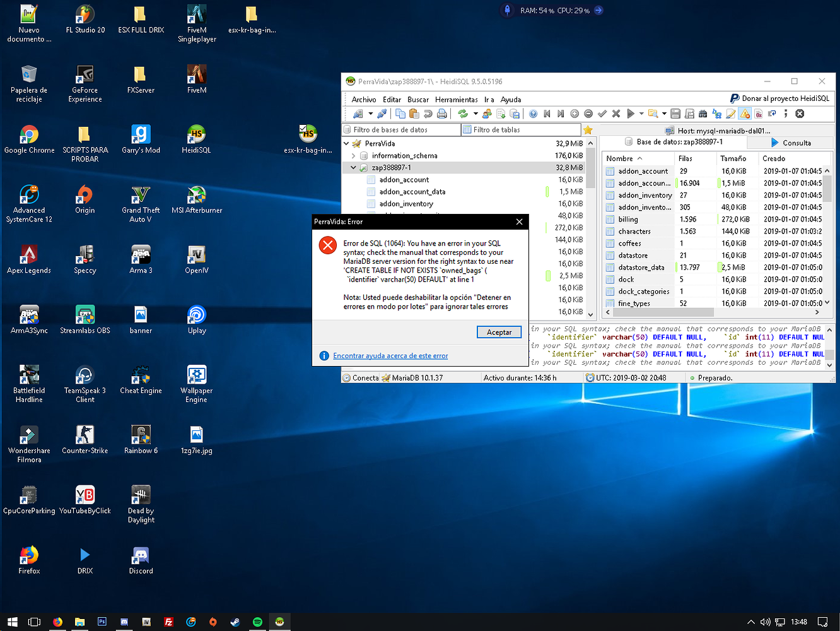This screenshot has height=631, width=840.
Task: Click the Copy icon in HeidiSQL toolbar
Action: 400,114
